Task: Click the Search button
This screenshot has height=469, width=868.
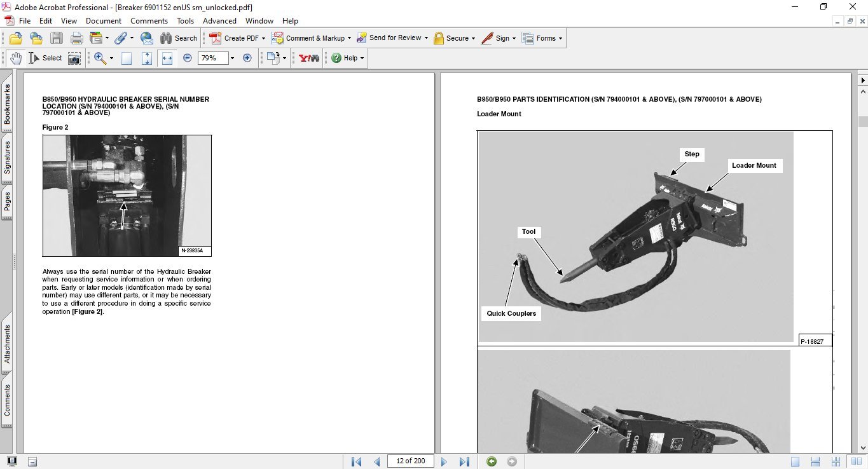Action: 179,38
